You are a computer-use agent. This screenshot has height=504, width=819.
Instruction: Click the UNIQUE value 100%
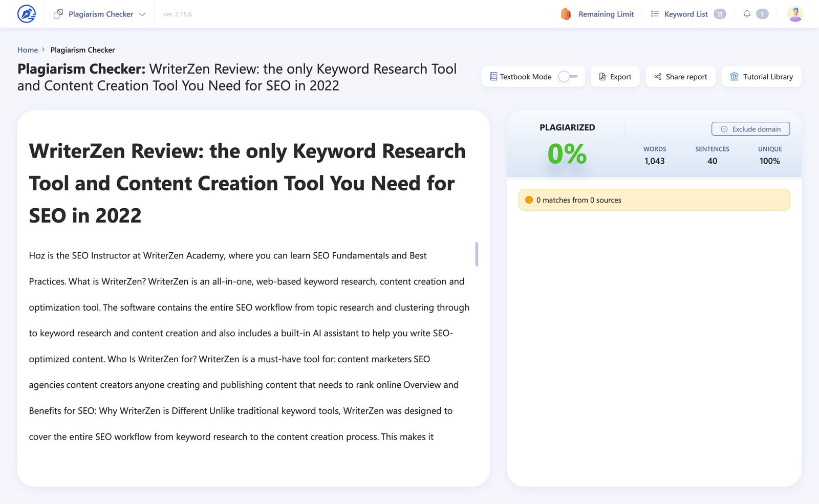pos(770,161)
